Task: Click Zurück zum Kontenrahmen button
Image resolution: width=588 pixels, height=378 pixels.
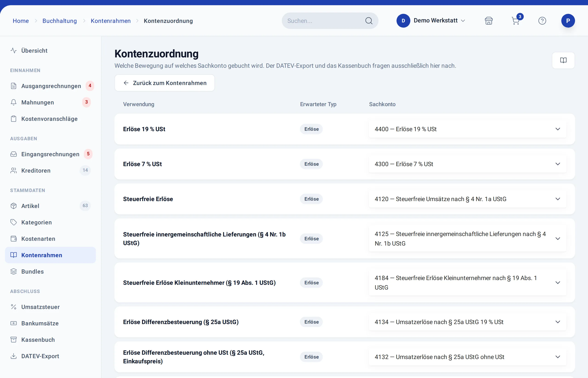Action: 165,83
